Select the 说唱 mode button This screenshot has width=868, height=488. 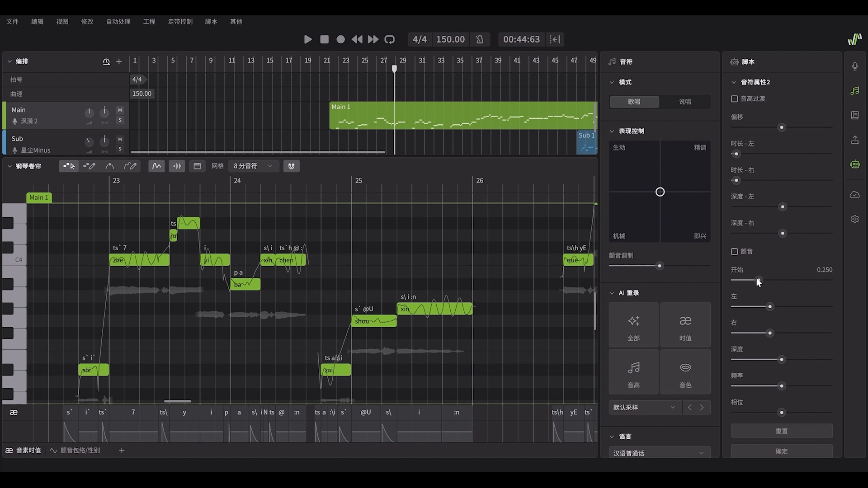(x=685, y=102)
